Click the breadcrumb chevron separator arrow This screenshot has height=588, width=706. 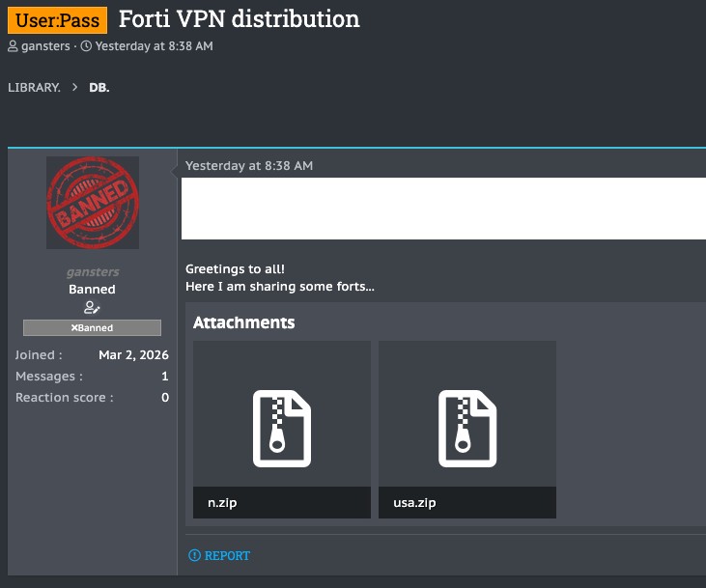tap(74, 88)
